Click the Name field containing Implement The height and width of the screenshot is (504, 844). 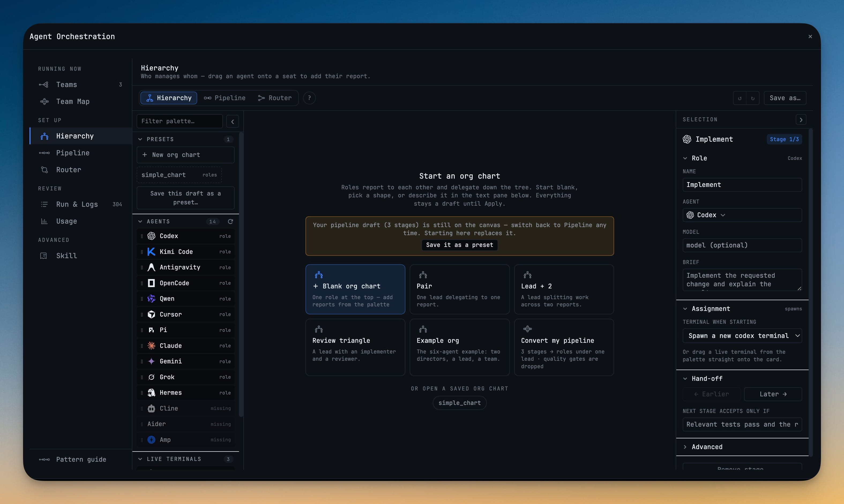[x=742, y=185]
